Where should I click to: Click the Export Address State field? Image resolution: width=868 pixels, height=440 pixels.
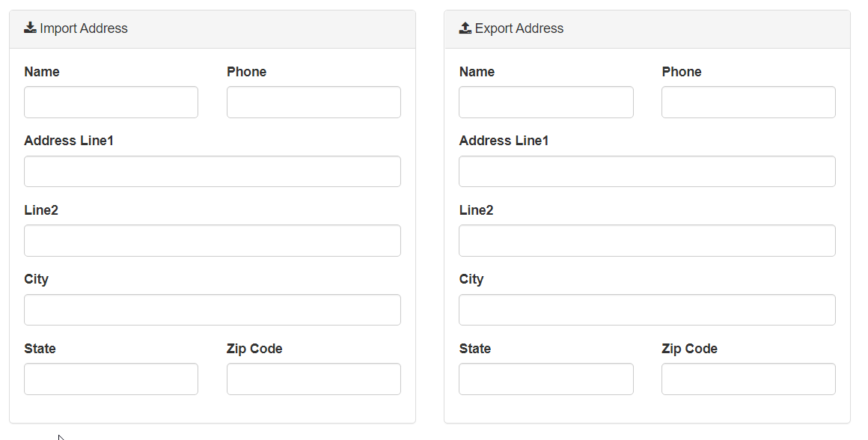click(x=546, y=379)
